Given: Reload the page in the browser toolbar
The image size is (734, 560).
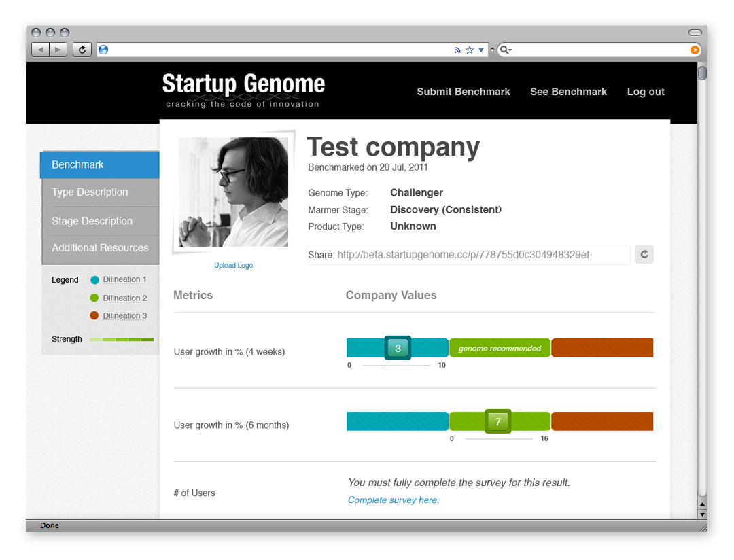Looking at the screenshot, I should (82, 50).
